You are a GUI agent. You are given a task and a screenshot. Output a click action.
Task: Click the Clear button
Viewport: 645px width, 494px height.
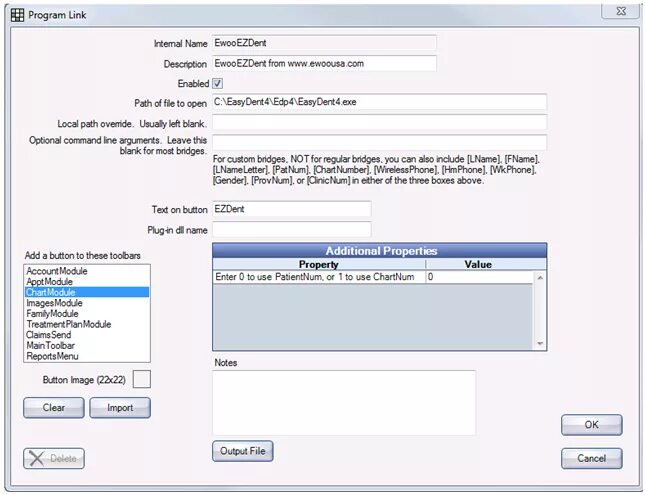54,408
